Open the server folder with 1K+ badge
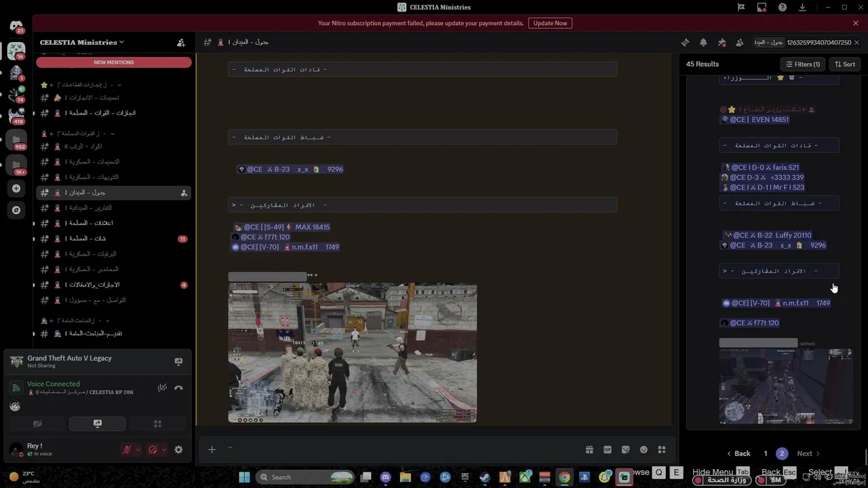Image resolution: width=868 pixels, height=488 pixels. [x=16, y=165]
